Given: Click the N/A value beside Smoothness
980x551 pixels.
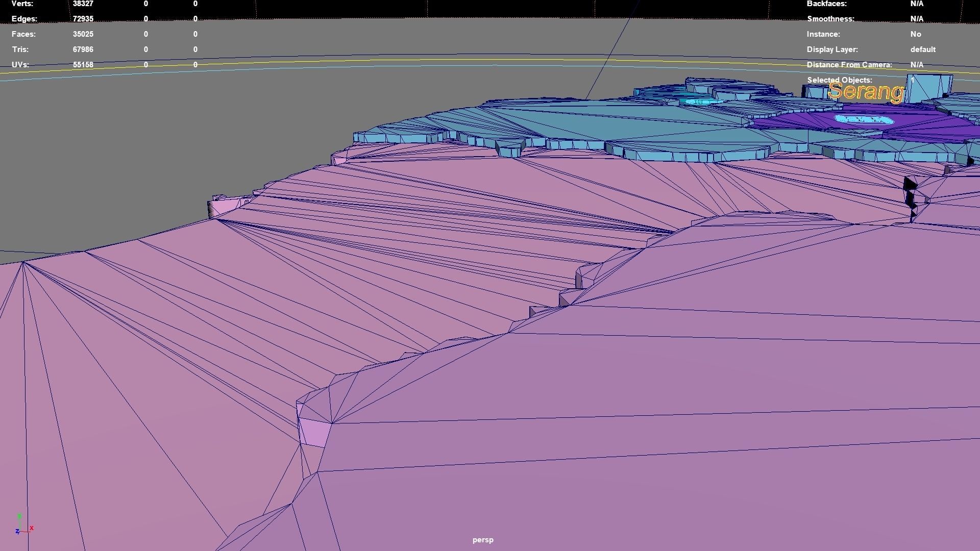Looking at the screenshot, I should (917, 19).
